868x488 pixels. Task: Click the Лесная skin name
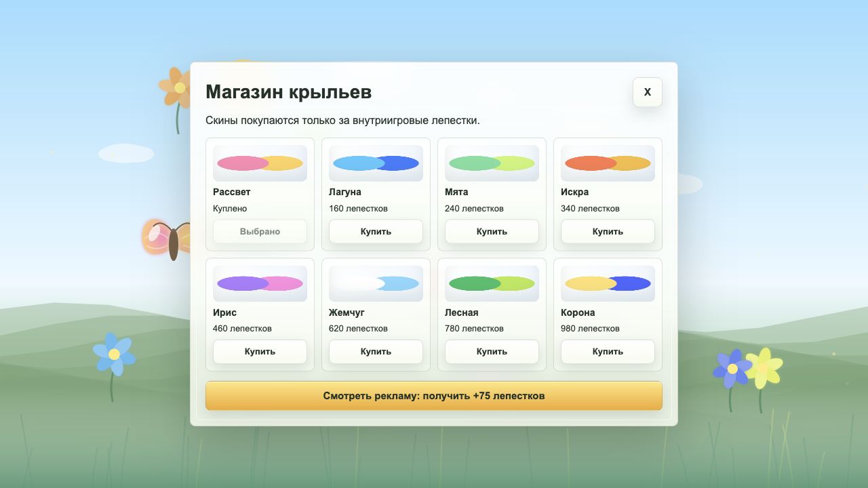tap(462, 312)
